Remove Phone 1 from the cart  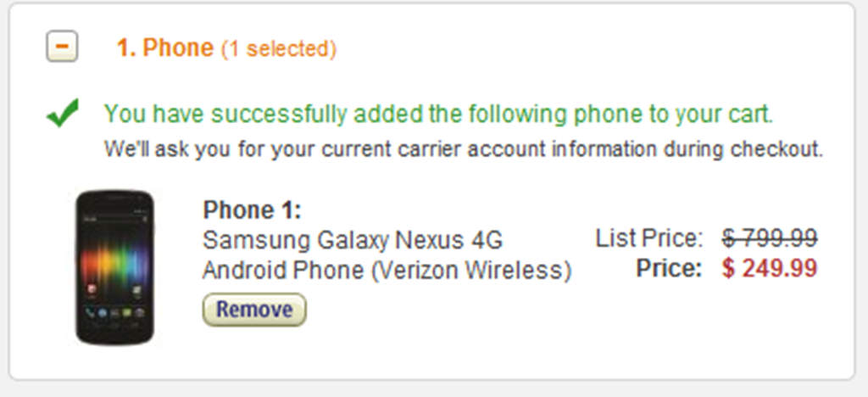coord(254,310)
